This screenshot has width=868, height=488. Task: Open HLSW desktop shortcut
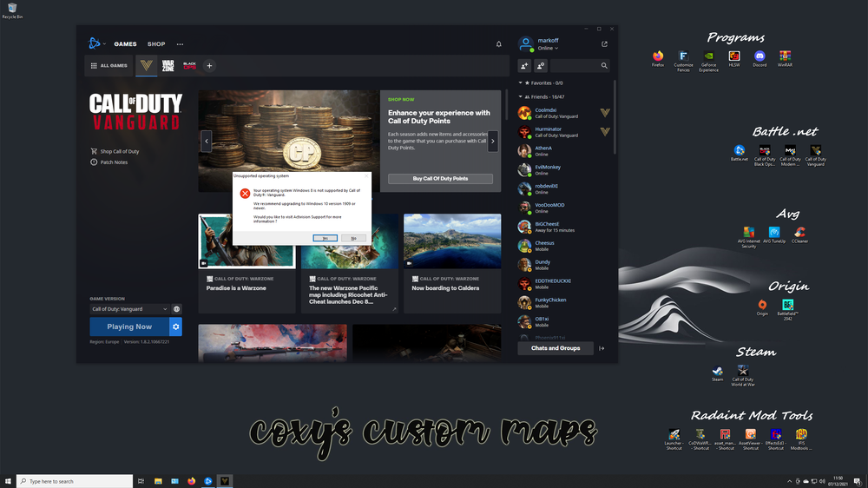tap(734, 59)
